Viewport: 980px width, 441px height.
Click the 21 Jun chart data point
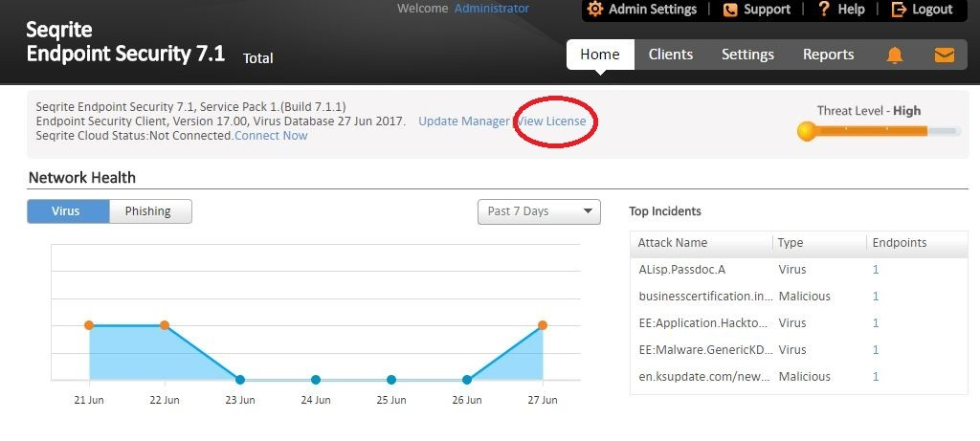89,325
